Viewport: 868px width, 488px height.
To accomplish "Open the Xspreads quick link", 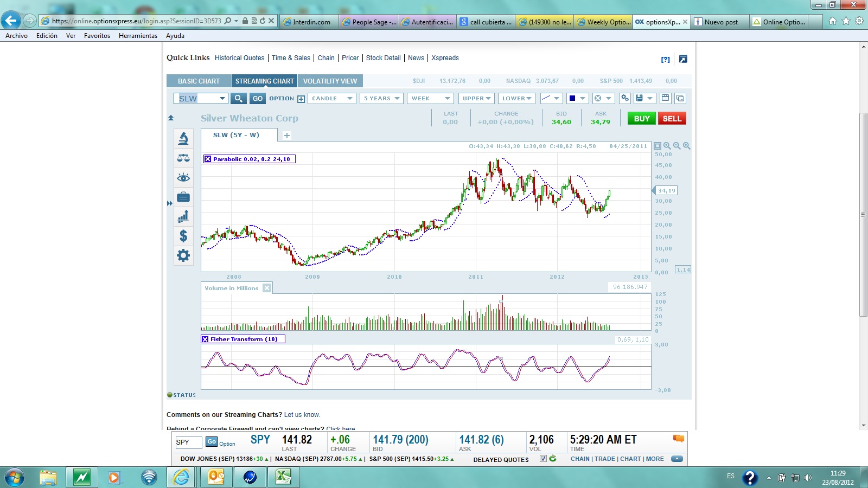I will (x=445, y=58).
